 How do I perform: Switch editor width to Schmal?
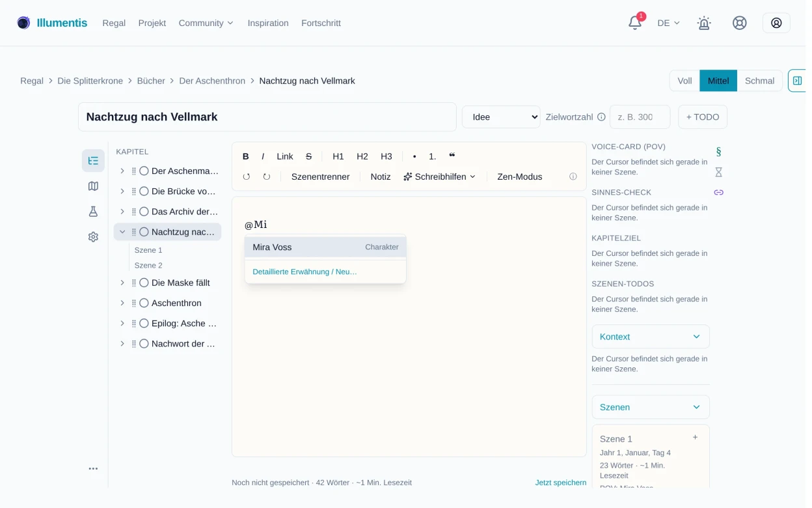(759, 81)
